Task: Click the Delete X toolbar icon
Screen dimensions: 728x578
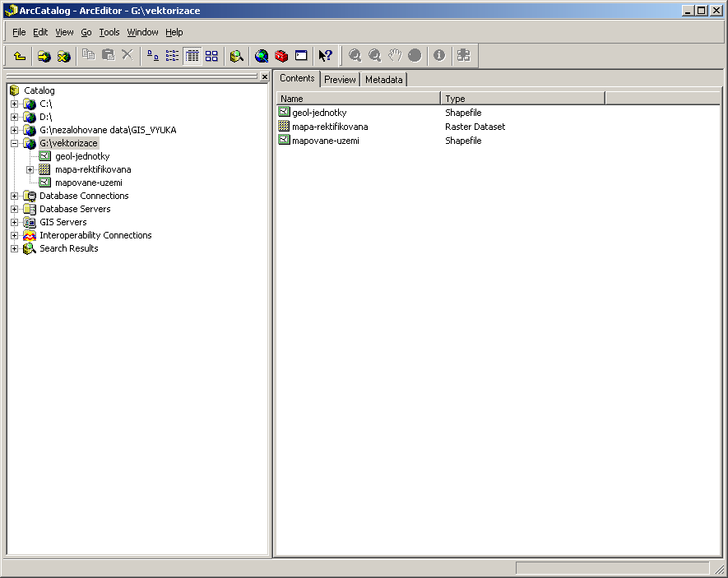Action: pyautogui.click(x=128, y=55)
